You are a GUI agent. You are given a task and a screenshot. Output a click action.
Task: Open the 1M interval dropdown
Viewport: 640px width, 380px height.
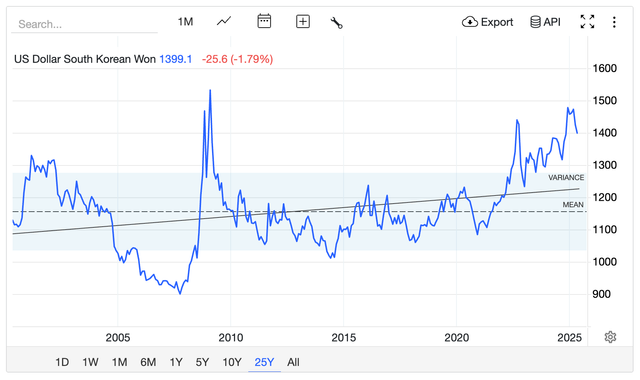185,22
